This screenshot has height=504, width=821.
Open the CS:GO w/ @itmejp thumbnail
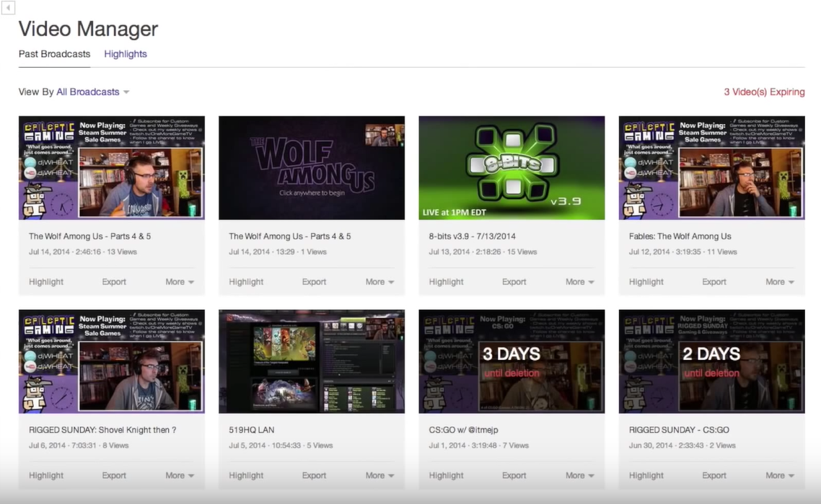(x=512, y=361)
